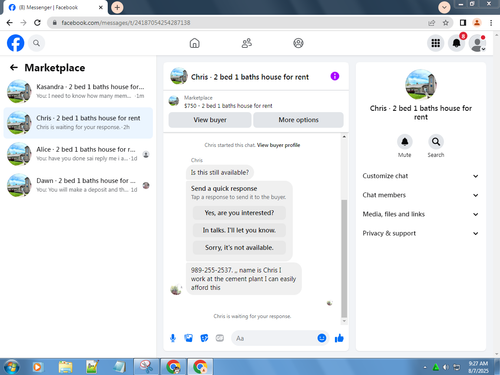Screen dimensions: 500x375
Task: Open the Groups icon in top nav
Action: pos(298,43)
